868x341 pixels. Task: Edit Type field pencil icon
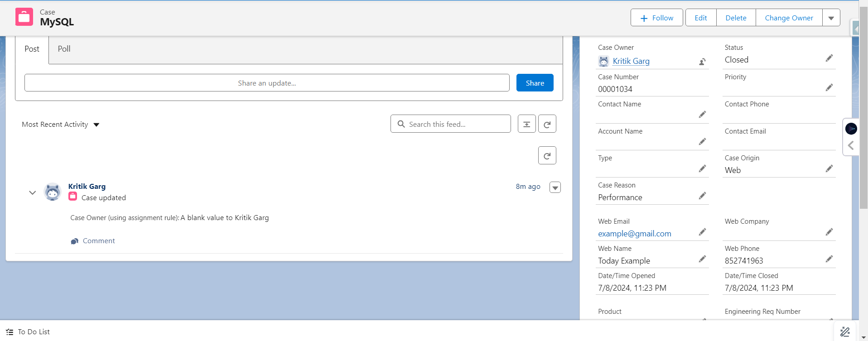click(x=702, y=168)
